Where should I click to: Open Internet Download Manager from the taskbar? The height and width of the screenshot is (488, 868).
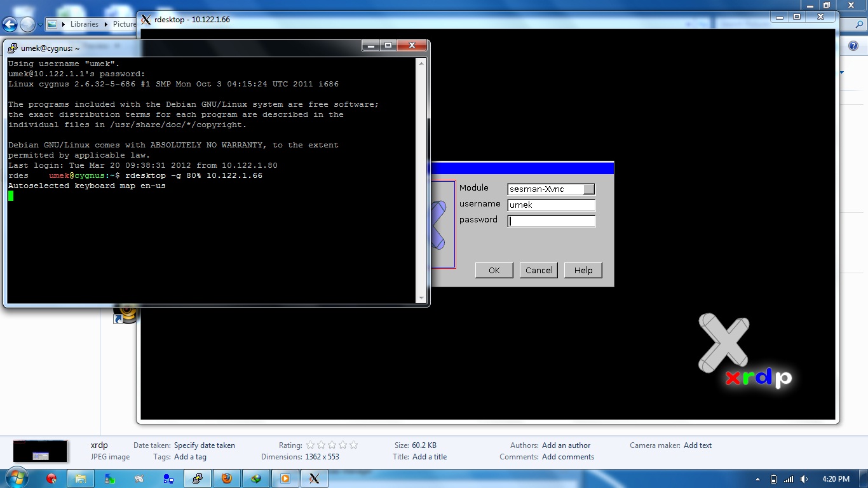[255, 478]
